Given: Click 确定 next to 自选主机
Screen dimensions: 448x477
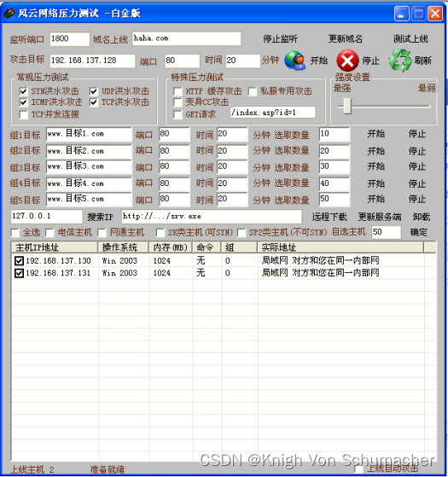Looking at the screenshot, I should [x=419, y=232].
